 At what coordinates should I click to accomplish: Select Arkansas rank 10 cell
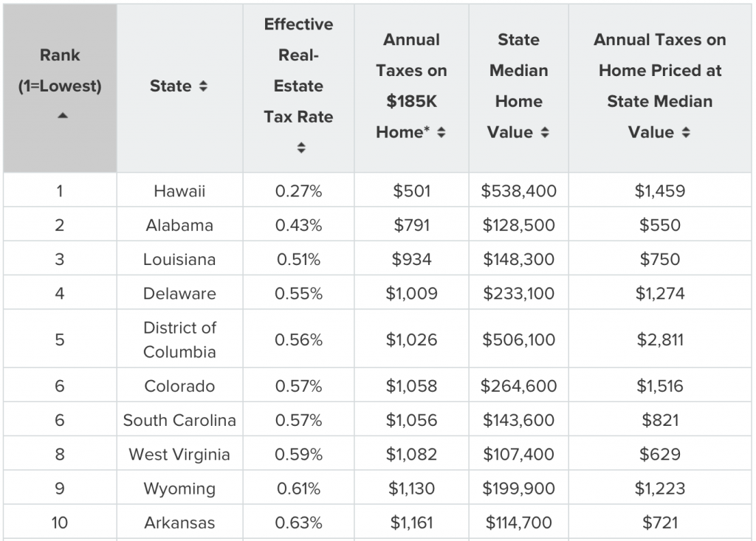(60, 523)
